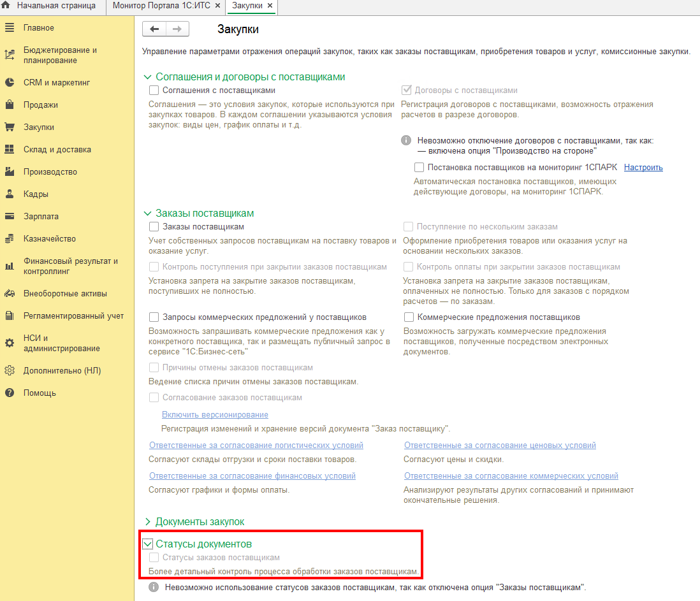Image resolution: width=700 pixels, height=601 pixels.
Task: Check the Заказы поставщикам option
Action: [154, 227]
